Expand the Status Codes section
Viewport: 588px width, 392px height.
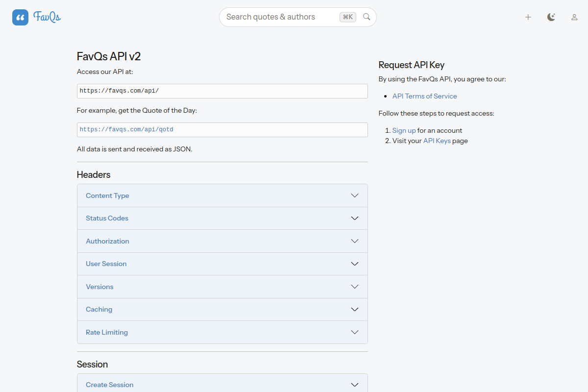pyautogui.click(x=222, y=218)
